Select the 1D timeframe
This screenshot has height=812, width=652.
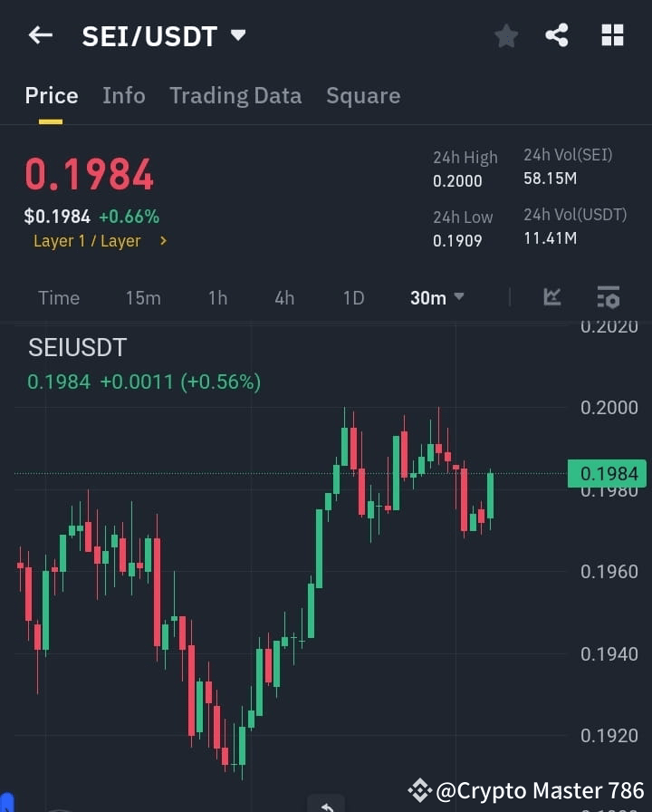coord(353,297)
